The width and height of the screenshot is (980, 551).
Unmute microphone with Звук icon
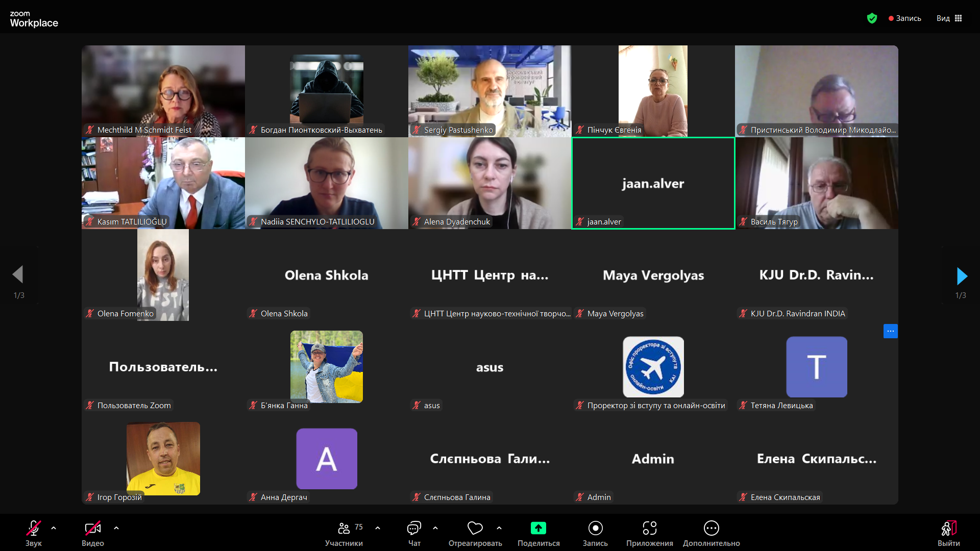pyautogui.click(x=34, y=529)
